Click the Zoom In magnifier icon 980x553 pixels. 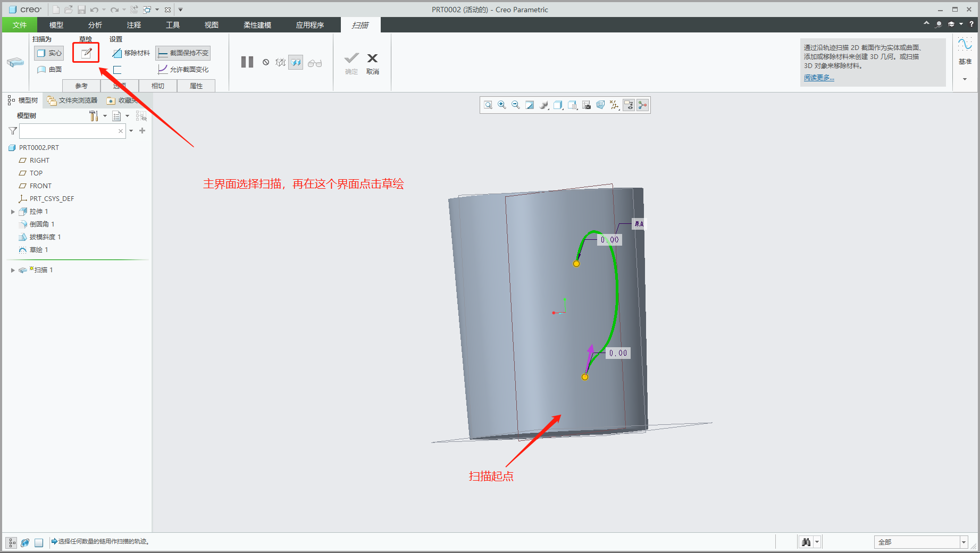[502, 105]
